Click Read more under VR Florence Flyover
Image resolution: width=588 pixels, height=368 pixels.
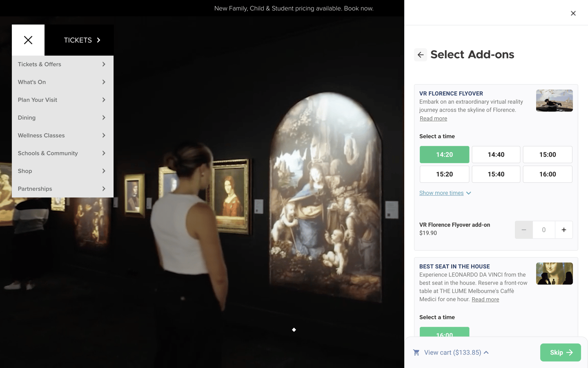[433, 119]
